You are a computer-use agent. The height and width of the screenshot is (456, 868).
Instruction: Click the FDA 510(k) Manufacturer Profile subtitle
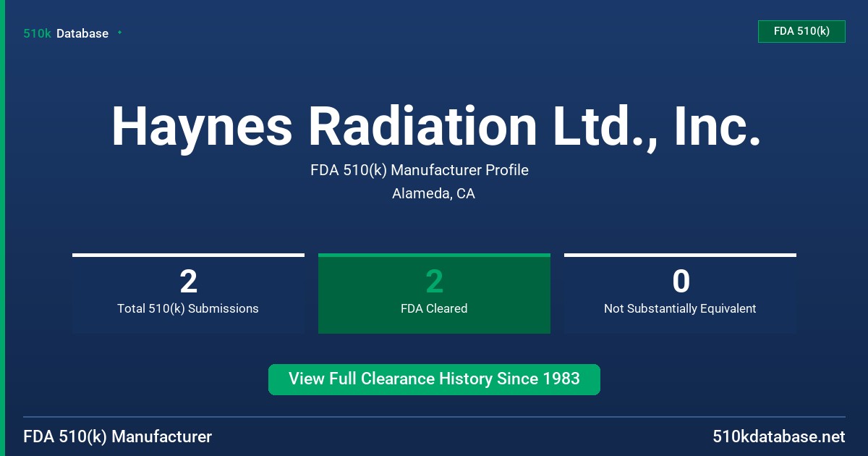[420, 170]
